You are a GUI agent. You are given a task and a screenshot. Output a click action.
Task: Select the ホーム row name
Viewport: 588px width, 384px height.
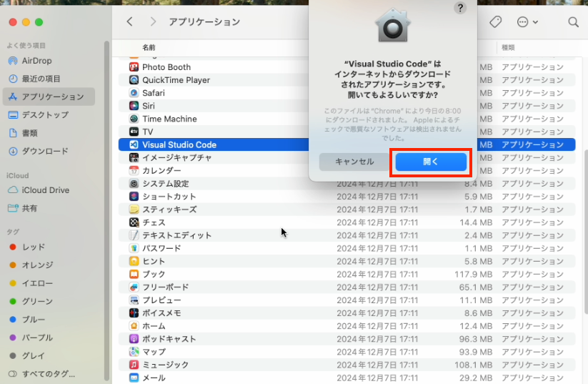click(154, 326)
